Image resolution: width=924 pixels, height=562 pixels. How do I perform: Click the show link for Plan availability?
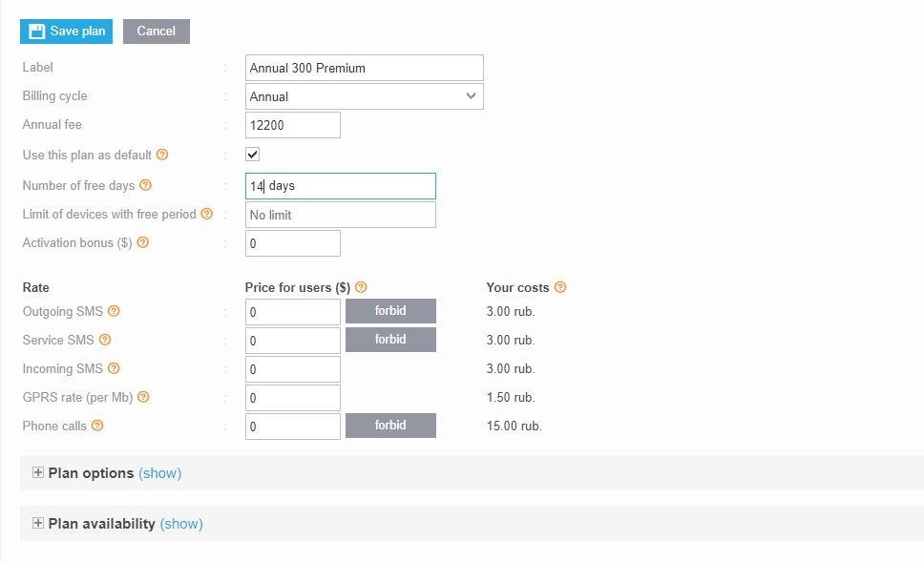click(181, 524)
